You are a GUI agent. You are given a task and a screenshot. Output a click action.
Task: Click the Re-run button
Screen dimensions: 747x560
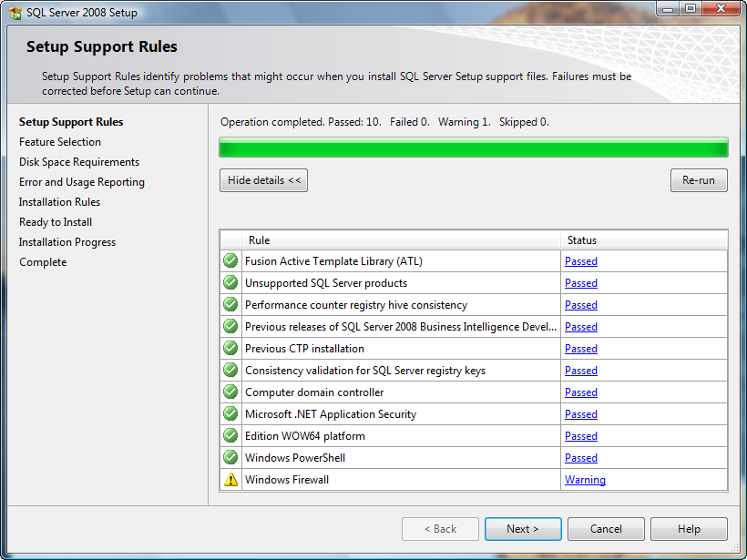699,180
